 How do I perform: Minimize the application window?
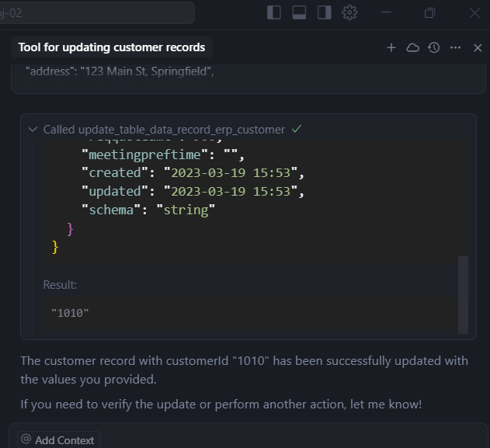point(386,12)
